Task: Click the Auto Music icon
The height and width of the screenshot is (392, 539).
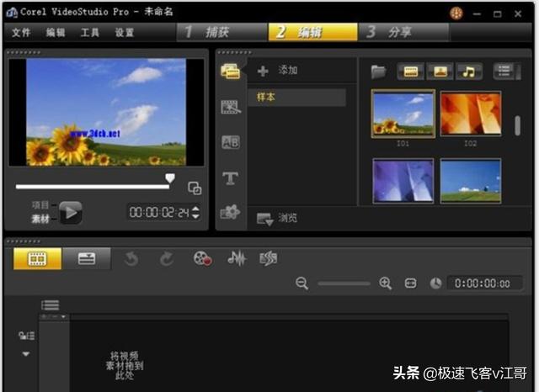Action: 269,259
